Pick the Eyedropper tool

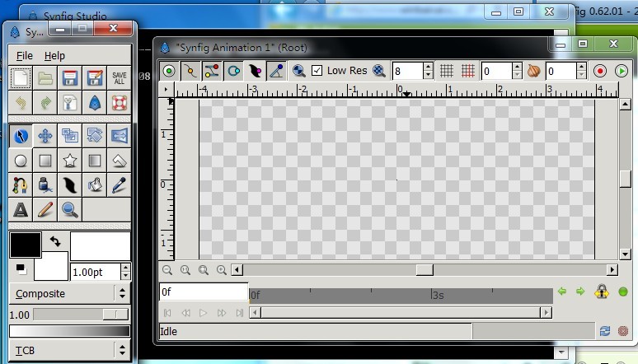click(120, 185)
